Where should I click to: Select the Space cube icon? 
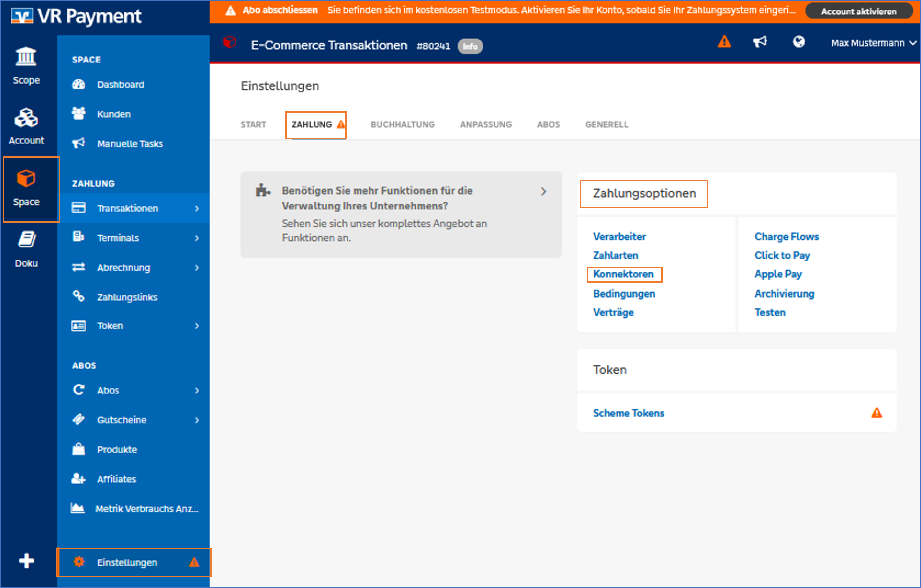pyautogui.click(x=26, y=179)
